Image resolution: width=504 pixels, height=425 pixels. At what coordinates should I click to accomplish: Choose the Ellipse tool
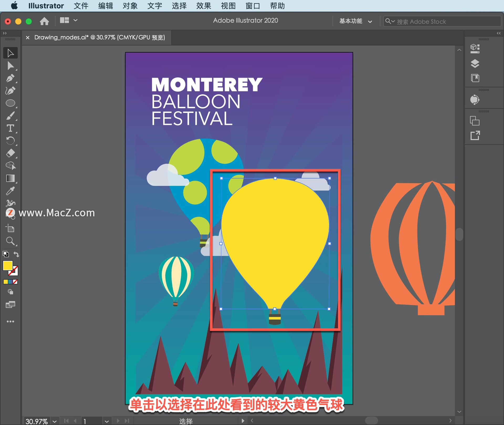coord(10,103)
